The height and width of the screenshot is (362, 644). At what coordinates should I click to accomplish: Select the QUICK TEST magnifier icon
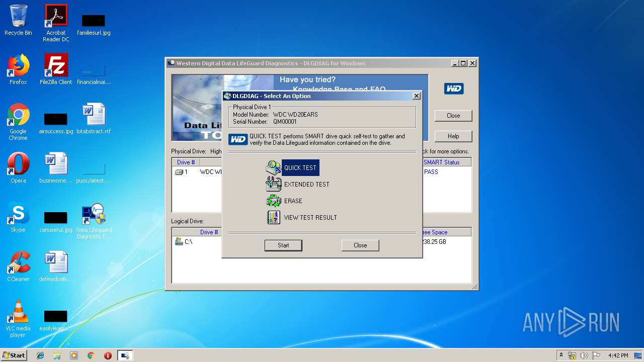pyautogui.click(x=273, y=167)
